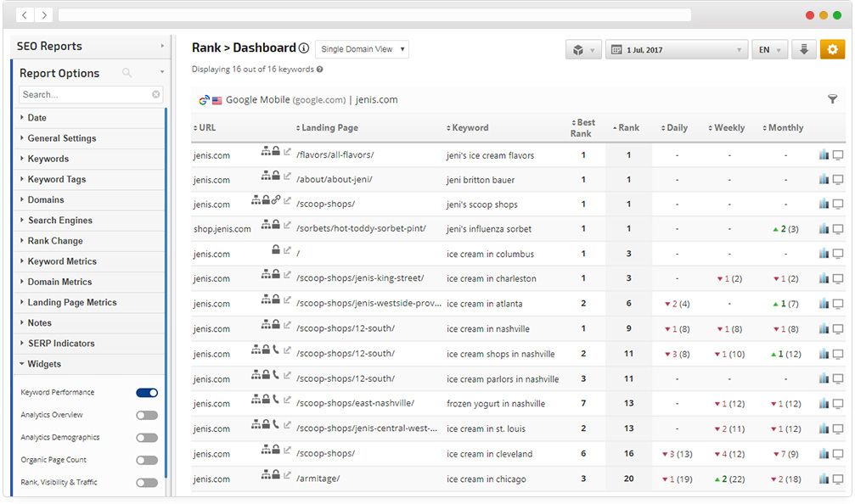Image resolution: width=855 pixels, height=504 pixels.
Task: Sort by the Monthly column header
Action: coord(785,128)
